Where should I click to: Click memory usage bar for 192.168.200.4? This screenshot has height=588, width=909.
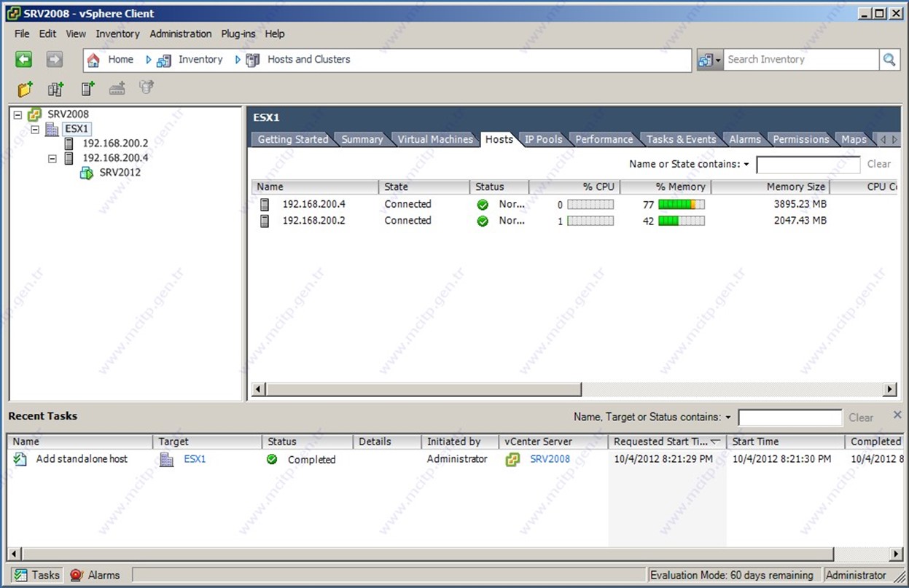[682, 205]
